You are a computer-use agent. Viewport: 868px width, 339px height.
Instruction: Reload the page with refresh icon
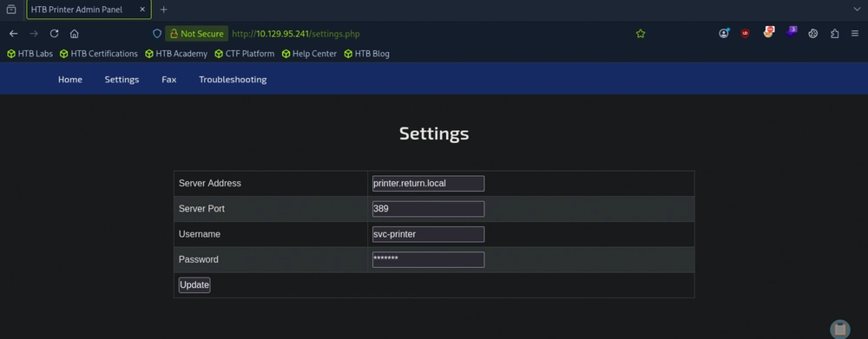[54, 34]
